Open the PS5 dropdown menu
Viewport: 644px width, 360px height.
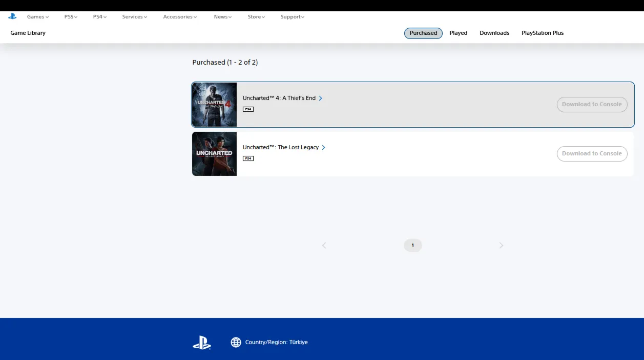[71, 17]
